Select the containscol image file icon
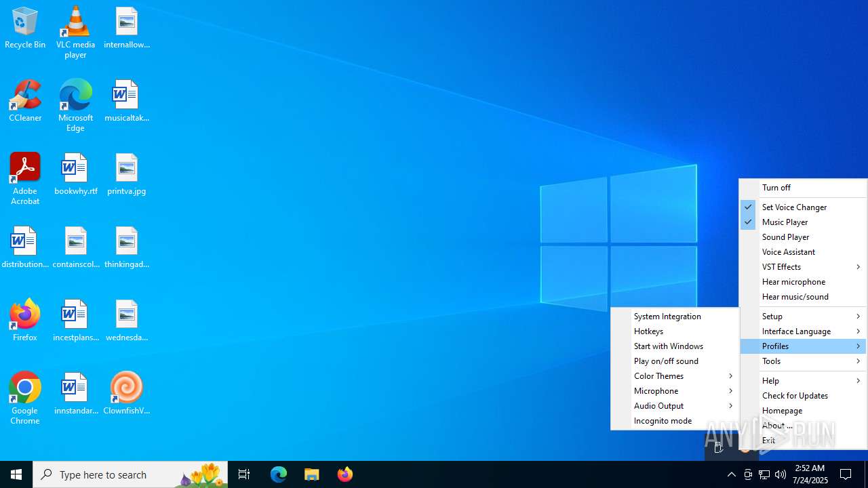This screenshot has height=488, width=868. pyautogui.click(x=75, y=248)
